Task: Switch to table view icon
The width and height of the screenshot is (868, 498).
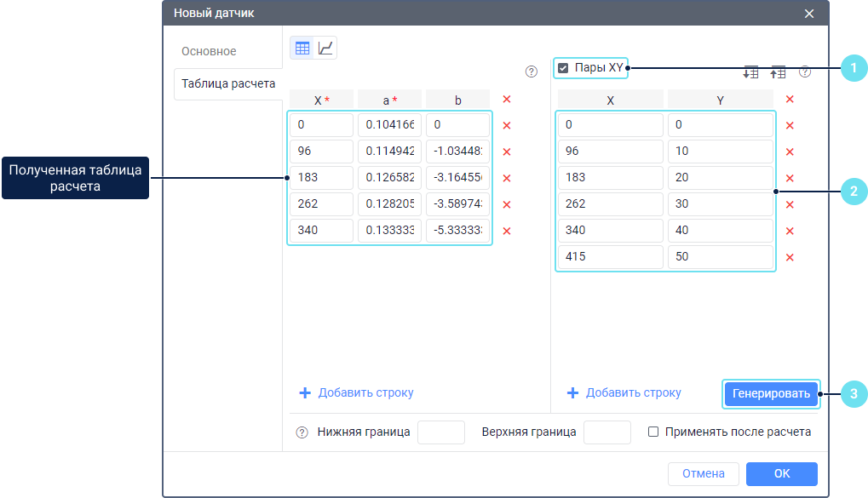Action: point(302,49)
